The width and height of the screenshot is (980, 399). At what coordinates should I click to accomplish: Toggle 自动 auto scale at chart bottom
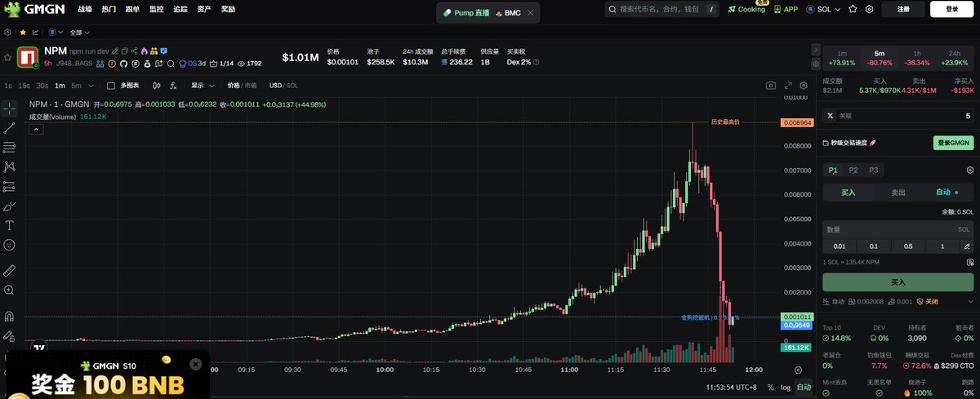point(804,387)
